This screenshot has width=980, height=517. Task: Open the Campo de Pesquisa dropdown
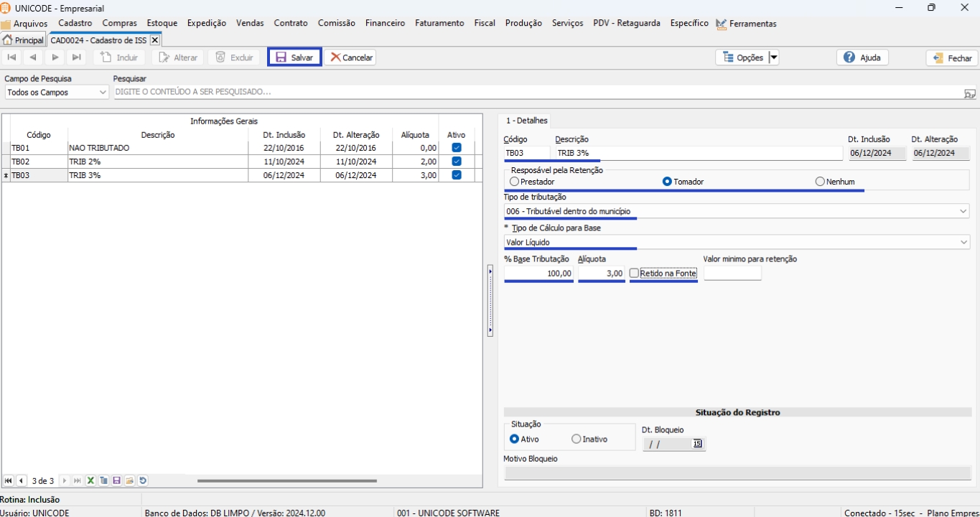pyautogui.click(x=101, y=93)
